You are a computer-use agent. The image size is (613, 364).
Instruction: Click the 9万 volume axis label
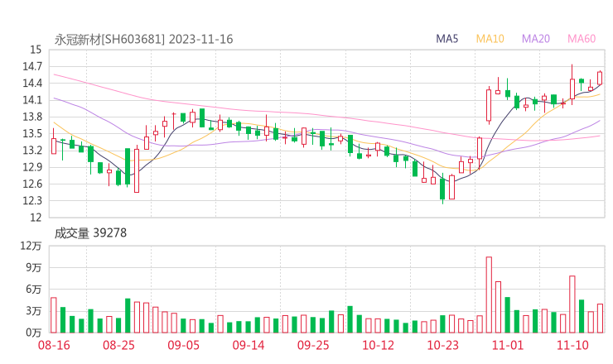[34, 267]
